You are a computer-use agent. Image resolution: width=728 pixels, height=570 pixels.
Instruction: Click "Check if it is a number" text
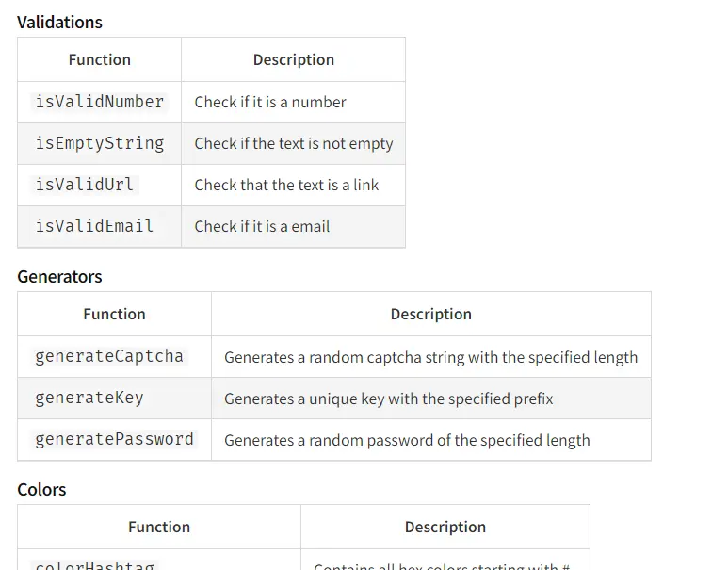[270, 102]
